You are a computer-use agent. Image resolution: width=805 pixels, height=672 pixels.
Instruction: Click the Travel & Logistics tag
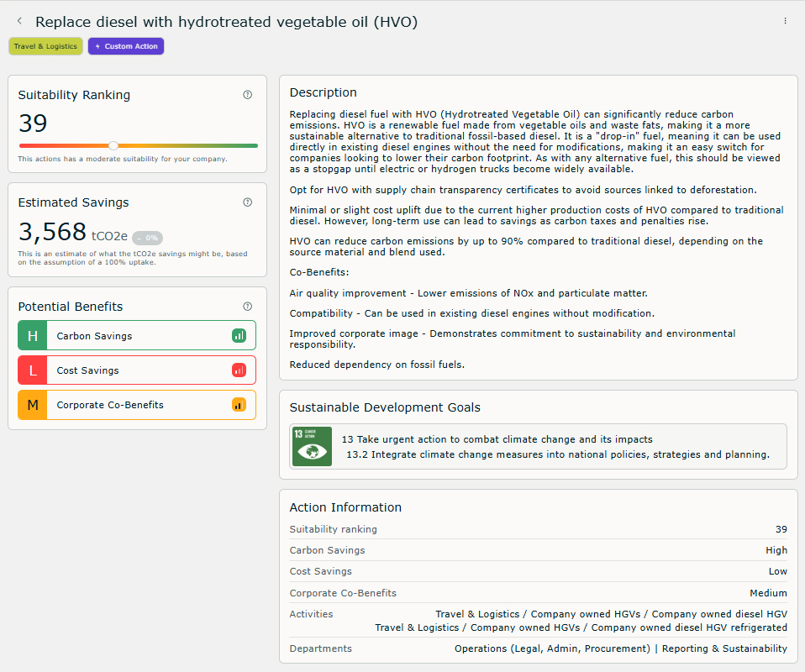click(45, 46)
